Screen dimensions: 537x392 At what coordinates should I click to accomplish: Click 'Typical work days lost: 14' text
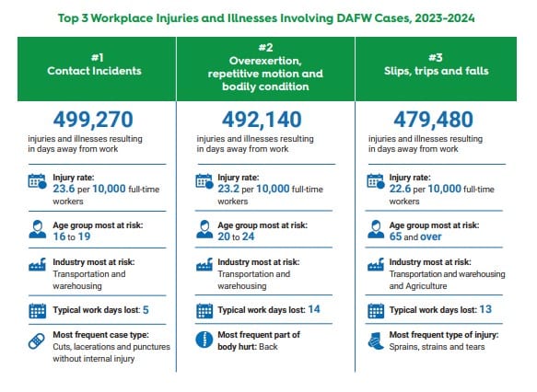269,309
